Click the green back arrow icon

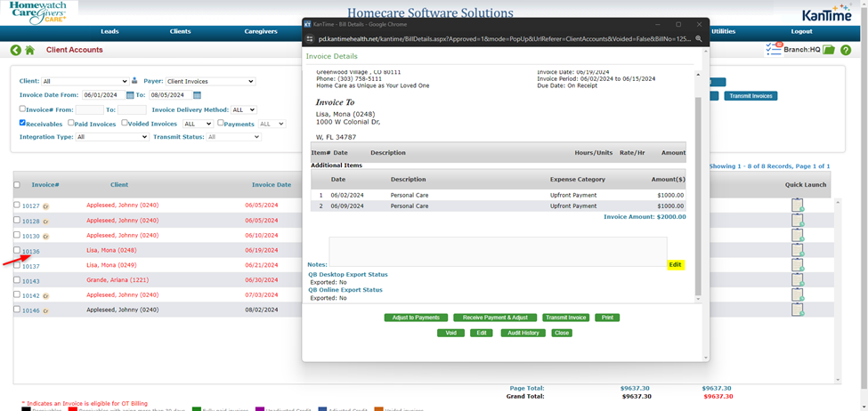click(x=16, y=51)
